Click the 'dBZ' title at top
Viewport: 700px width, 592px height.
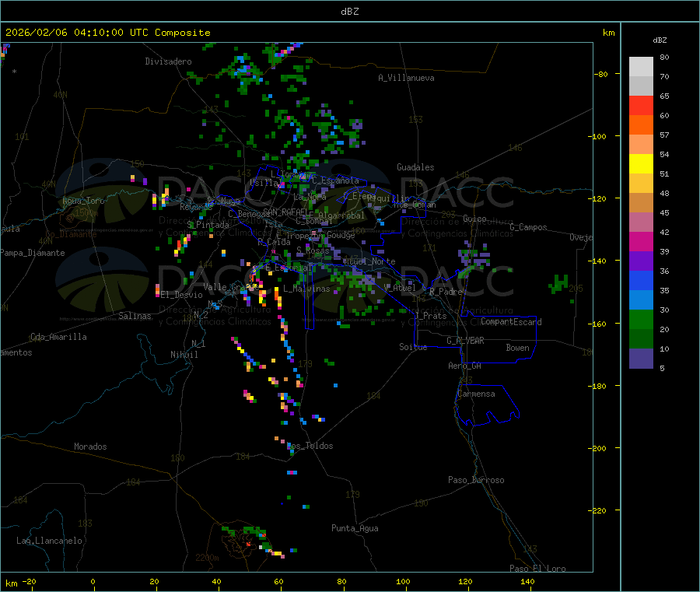click(349, 12)
